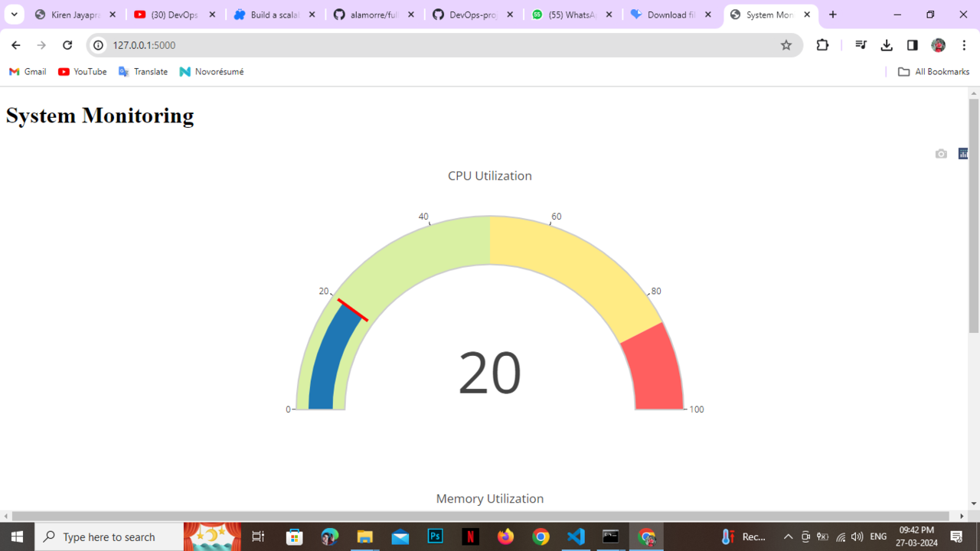Open Chrome downloads icon
The image size is (980, 551).
(887, 45)
